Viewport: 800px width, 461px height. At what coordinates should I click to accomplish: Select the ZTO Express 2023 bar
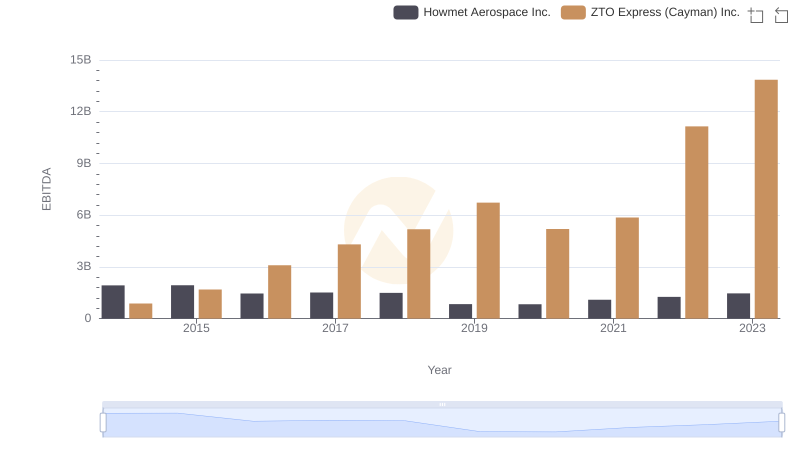[766, 199]
